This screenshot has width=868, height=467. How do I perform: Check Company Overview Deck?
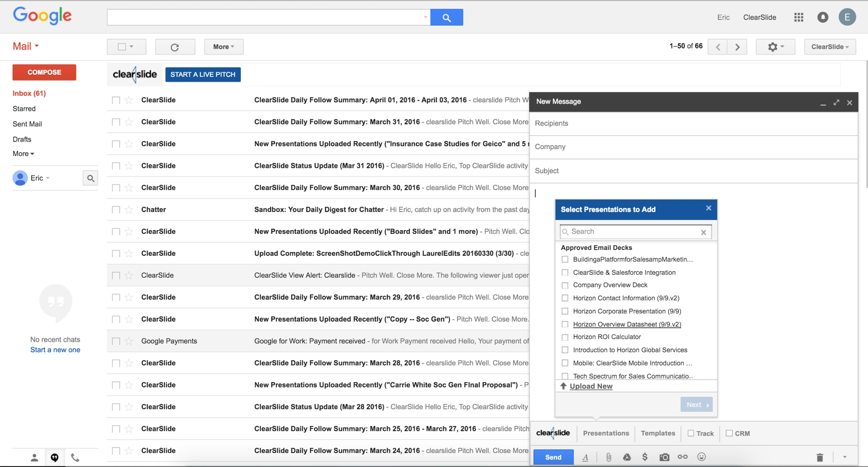click(x=565, y=285)
